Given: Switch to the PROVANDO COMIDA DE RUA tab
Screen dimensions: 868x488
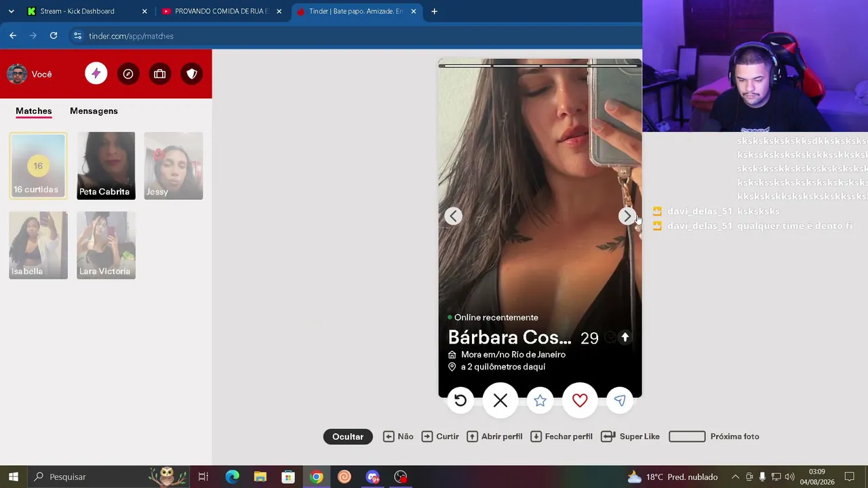Looking at the screenshot, I should pyautogui.click(x=222, y=12).
